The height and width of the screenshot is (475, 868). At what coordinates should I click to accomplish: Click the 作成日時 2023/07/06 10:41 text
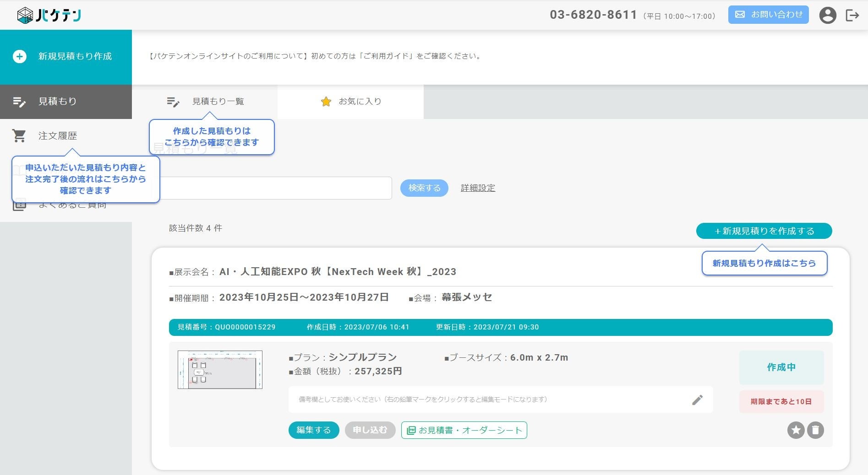point(358,327)
